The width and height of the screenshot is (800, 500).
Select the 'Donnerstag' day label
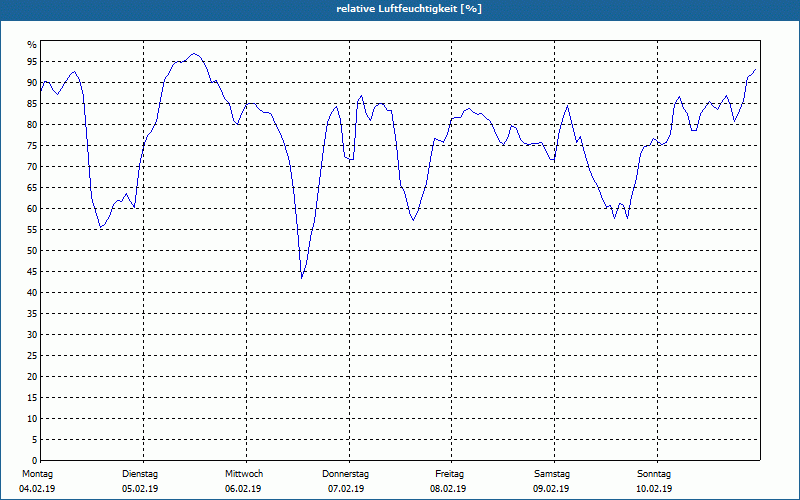coord(345,474)
